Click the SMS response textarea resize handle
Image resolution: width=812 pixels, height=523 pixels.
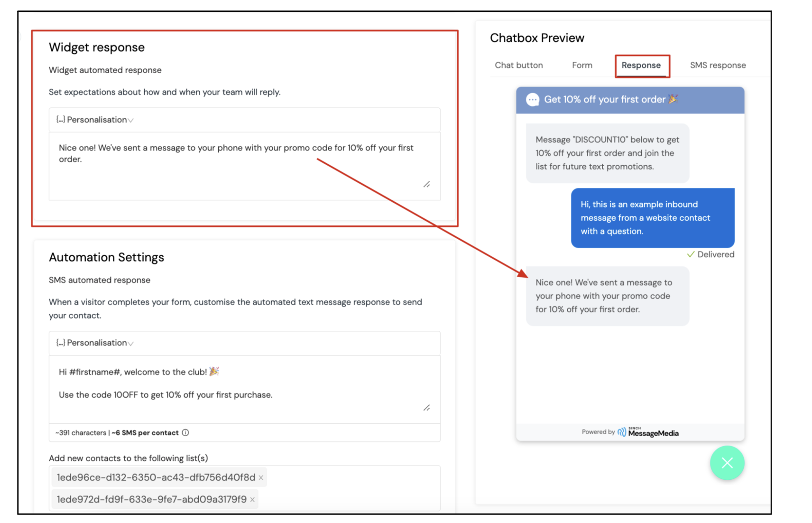pyautogui.click(x=427, y=408)
